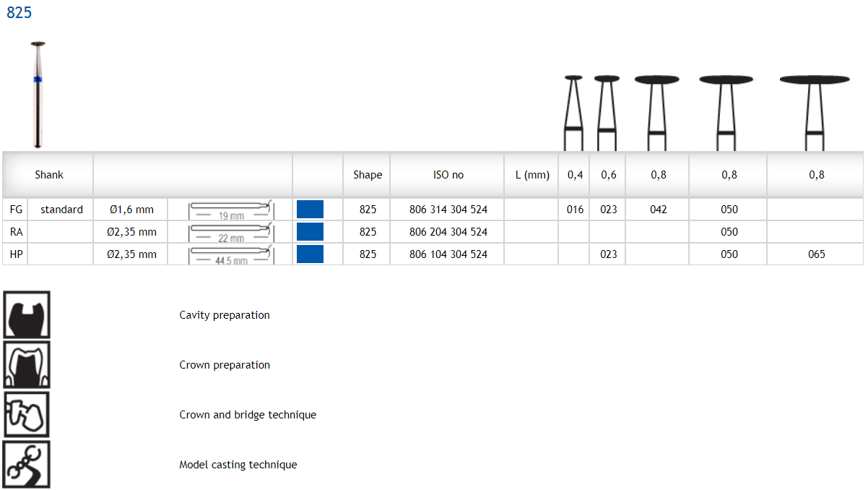Select size 016 in the FG row
Viewport: 868px width, 490px height.
tap(575, 210)
